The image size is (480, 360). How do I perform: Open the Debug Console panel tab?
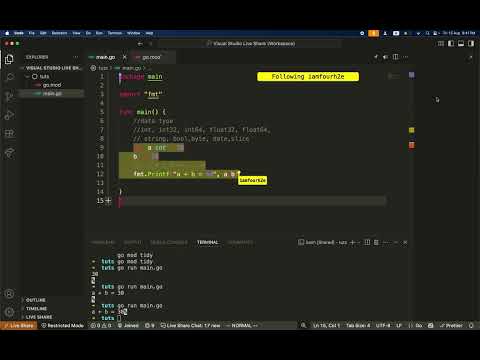click(169, 242)
